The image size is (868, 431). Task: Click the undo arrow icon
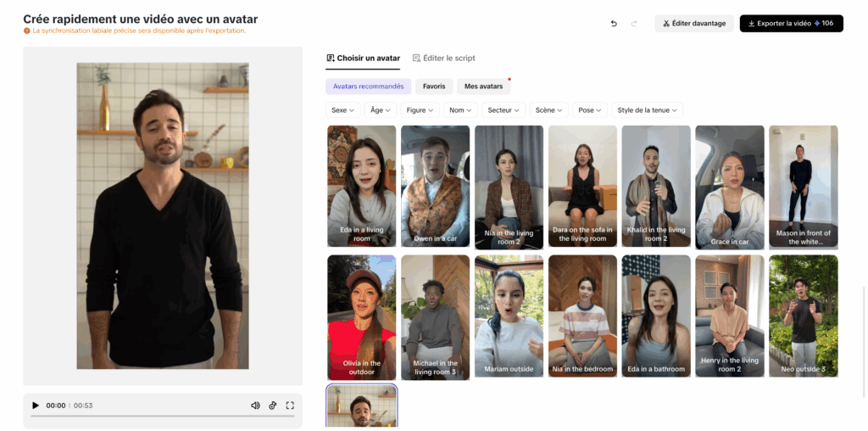614,24
